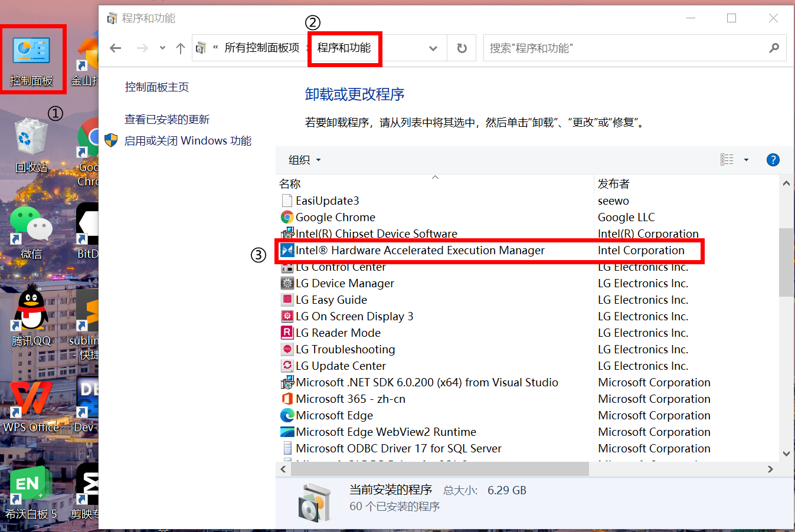This screenshot has width=795, height=532.
Task: Sort by the 发布者 column header
Action: click(x=614, y=184)
